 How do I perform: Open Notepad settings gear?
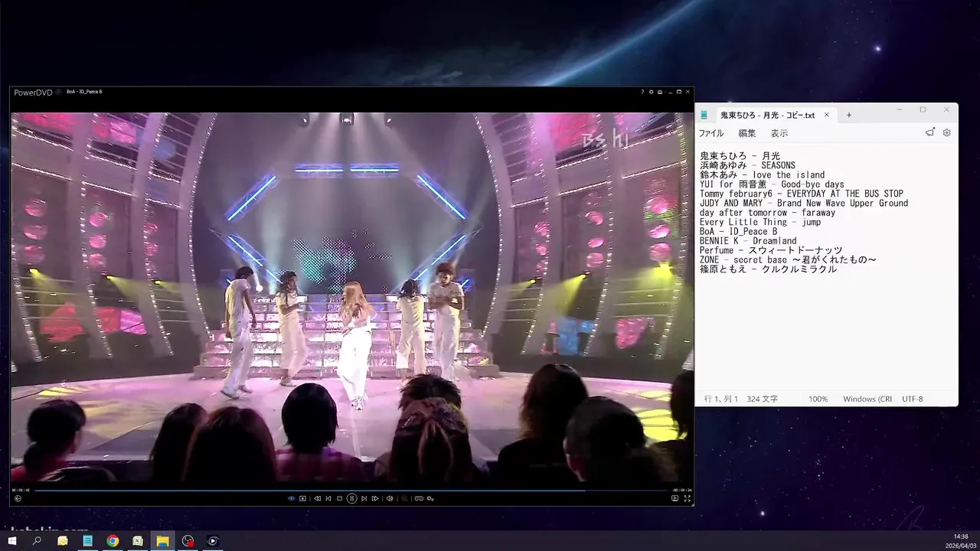pyautogui.click(x=946, y=132)
